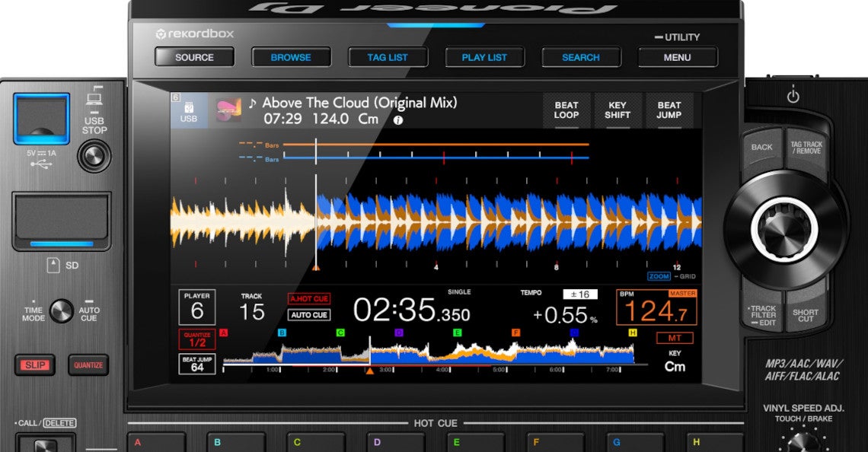This screenshot has height=452, width=868.
Task: Jump to hot cue marker F on overview
Action: (516, 333)
